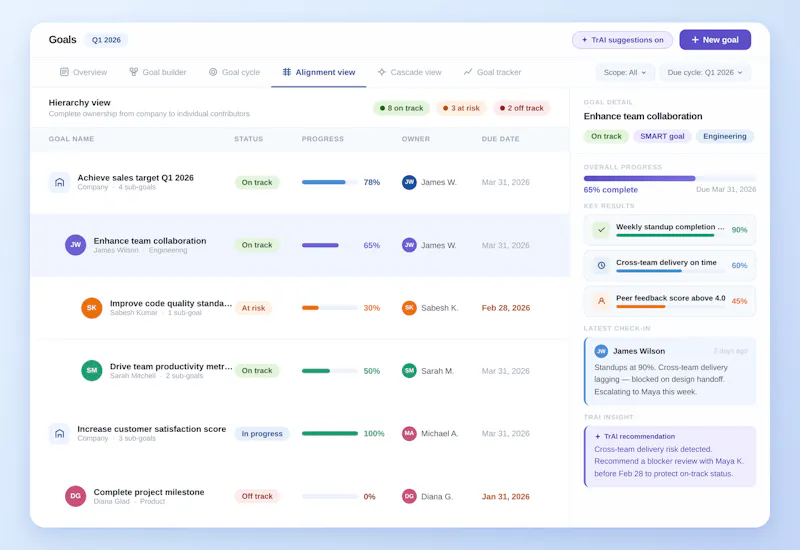Click the Cascade view tab icon
Viewport: 800px width, 550px height.
(382, 72)
